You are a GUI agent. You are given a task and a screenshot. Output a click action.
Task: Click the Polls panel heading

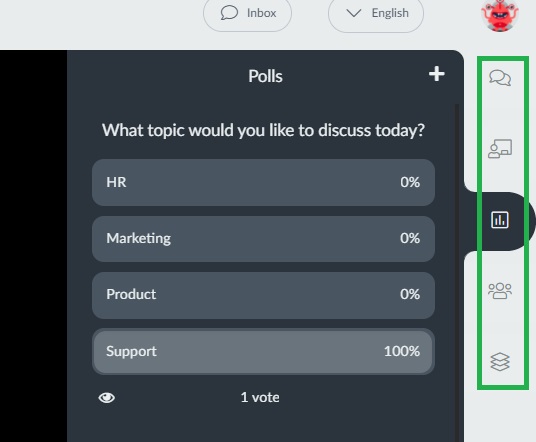(x=265, y=76)
